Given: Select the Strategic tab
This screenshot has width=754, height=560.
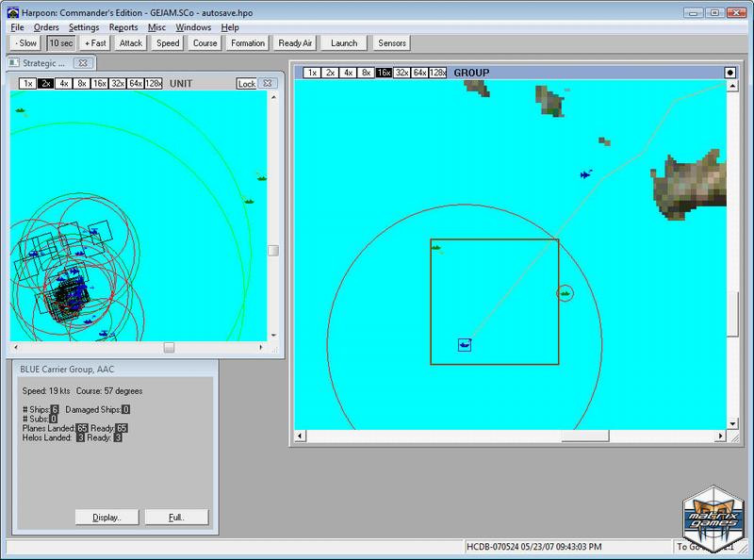Looking at the screenshot, I should [x=42, y=63].
